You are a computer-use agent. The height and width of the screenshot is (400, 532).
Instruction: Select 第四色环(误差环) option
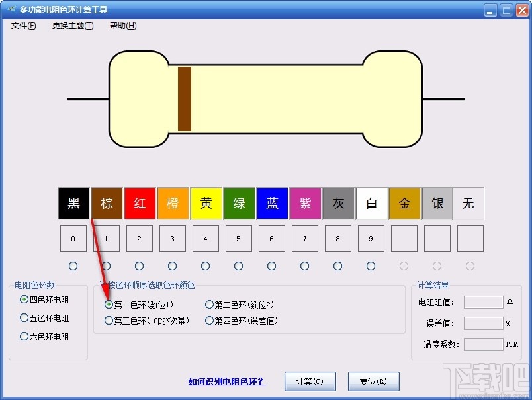coord(208,320)
